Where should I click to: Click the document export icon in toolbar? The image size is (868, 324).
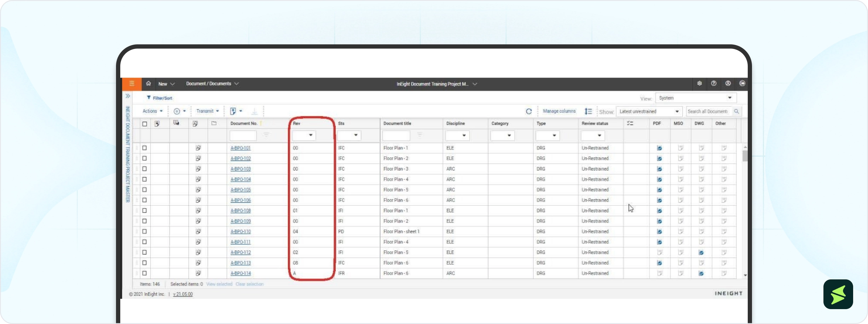click(x=233, y=111)
